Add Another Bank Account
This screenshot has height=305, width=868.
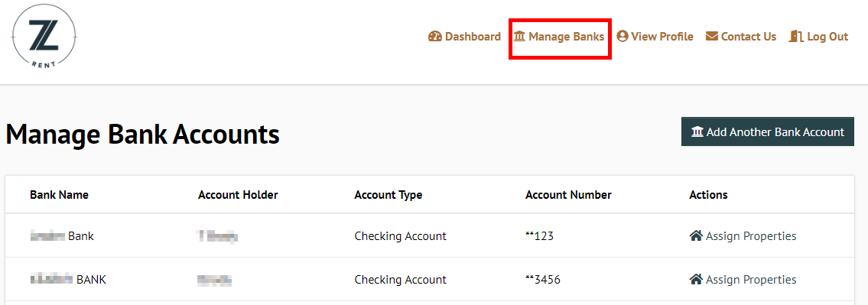pyautogui.click(x=768, y=131)
